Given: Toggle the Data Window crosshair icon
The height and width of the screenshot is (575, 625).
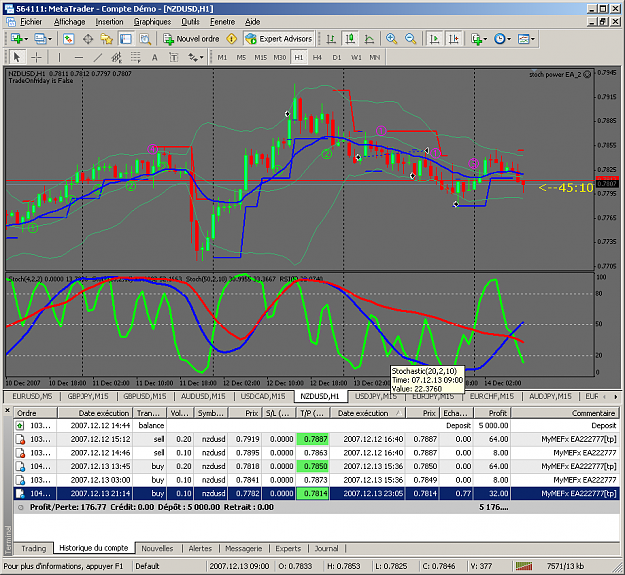Looking at the screenshot, I should tap(88, 39).
